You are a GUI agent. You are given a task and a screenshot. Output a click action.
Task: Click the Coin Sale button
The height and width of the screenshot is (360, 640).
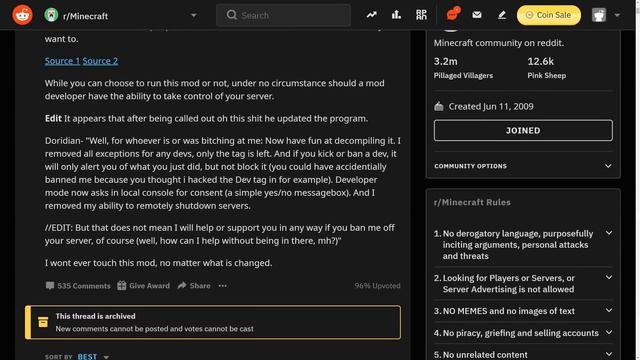(x=549, y=15)
